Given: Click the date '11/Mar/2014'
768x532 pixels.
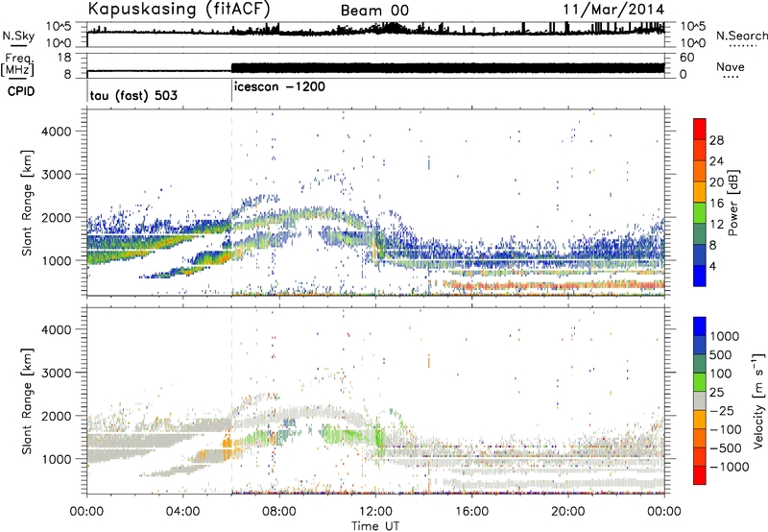Looking at the screenshot, I should (x=613, y=10).
